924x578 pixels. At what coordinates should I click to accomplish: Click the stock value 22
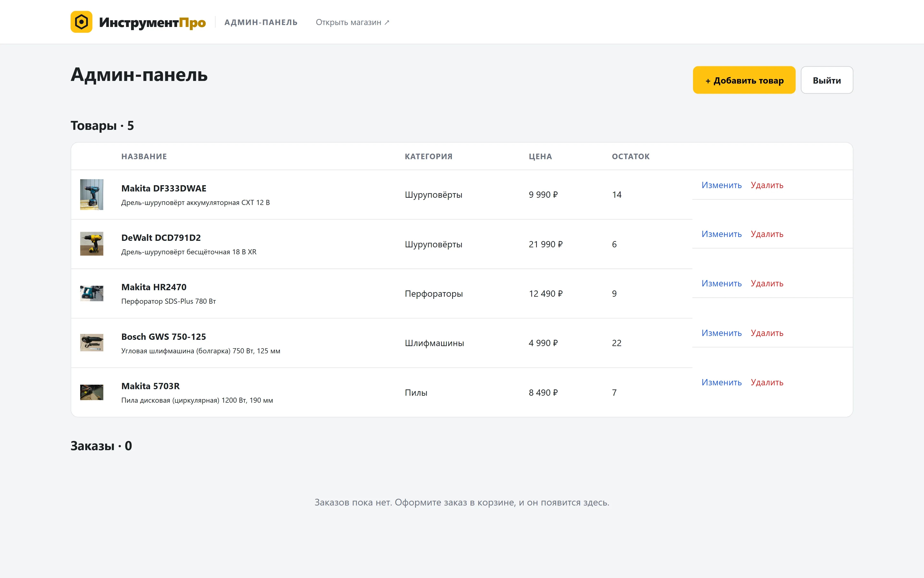[x=617, y=343]
